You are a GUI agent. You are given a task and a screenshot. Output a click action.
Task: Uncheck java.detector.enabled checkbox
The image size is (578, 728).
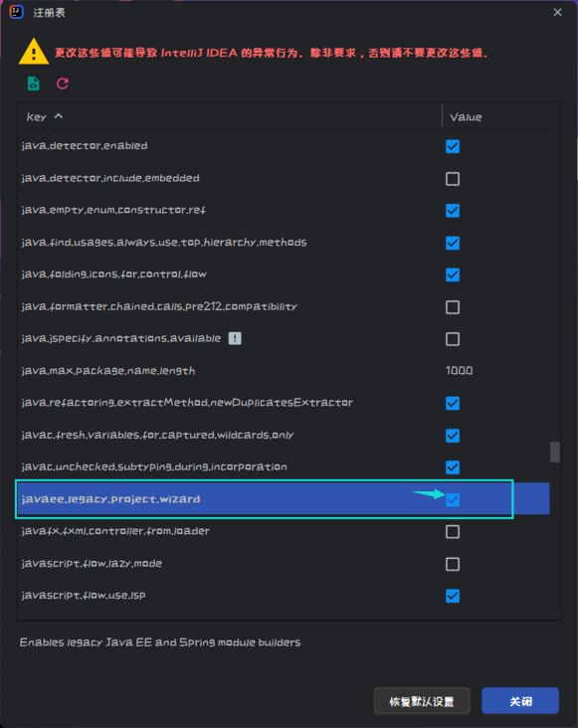point(453,146)
